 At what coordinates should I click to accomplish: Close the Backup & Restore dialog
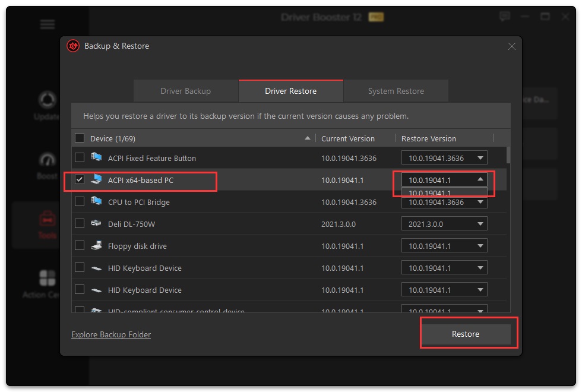(511, 46)
